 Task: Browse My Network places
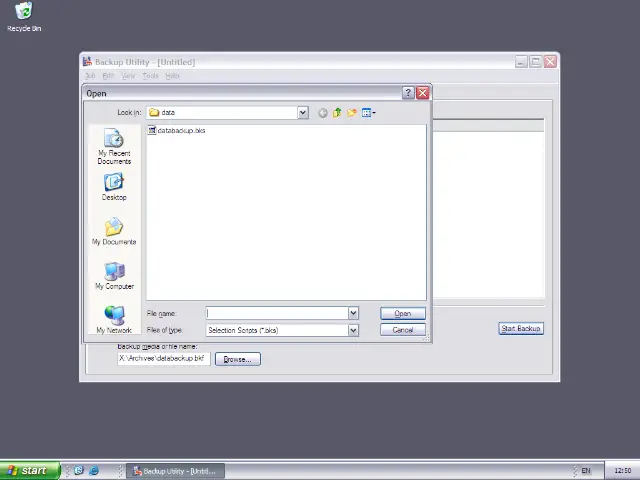tap(114, 320)
